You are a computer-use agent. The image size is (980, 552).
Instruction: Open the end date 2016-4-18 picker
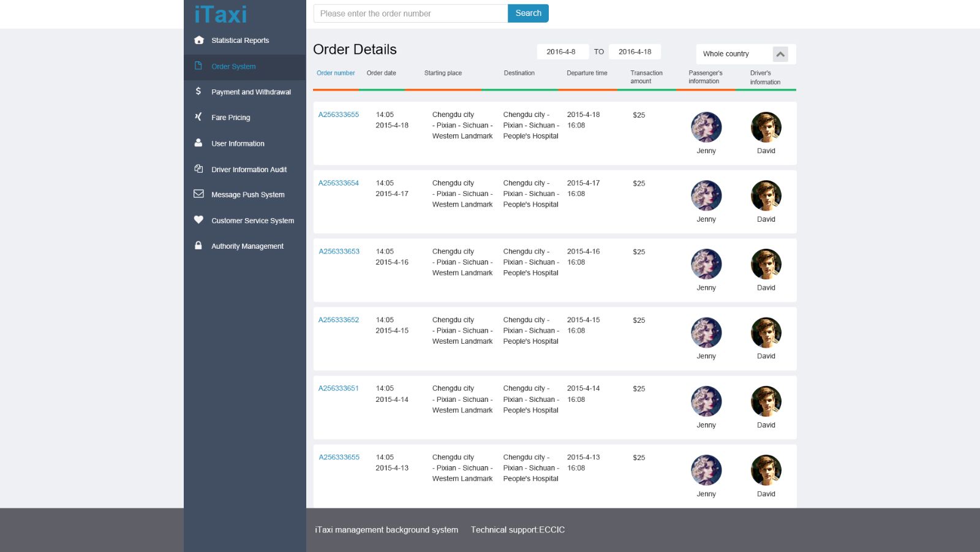(x=635, y=52)
